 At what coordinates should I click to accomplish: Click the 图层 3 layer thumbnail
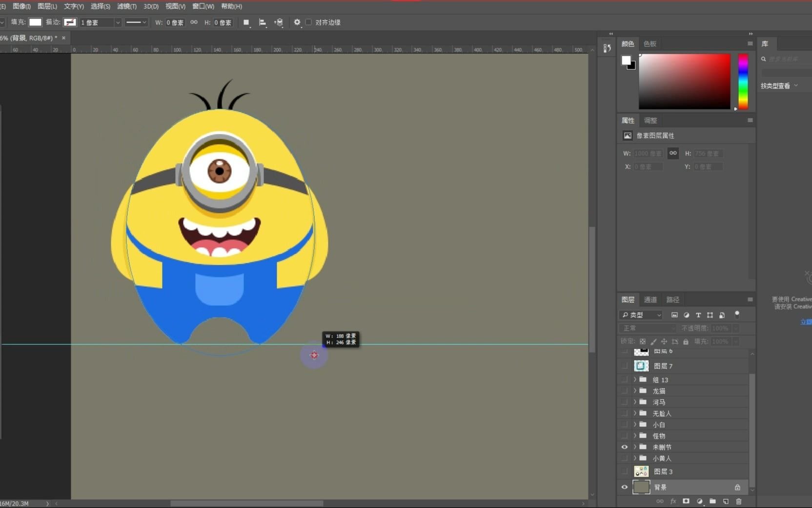(641, 471)
